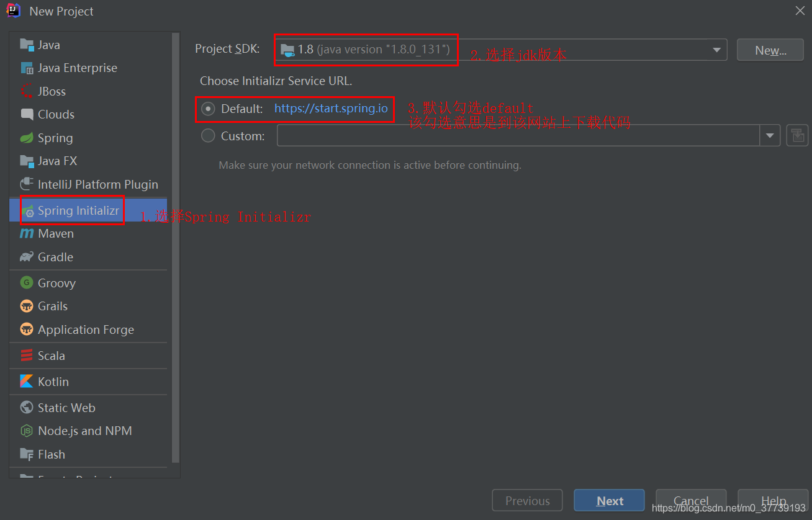Viewport: 812px width, 520px height.
Task: Click the Maven m icon
Action: [27, 233]
